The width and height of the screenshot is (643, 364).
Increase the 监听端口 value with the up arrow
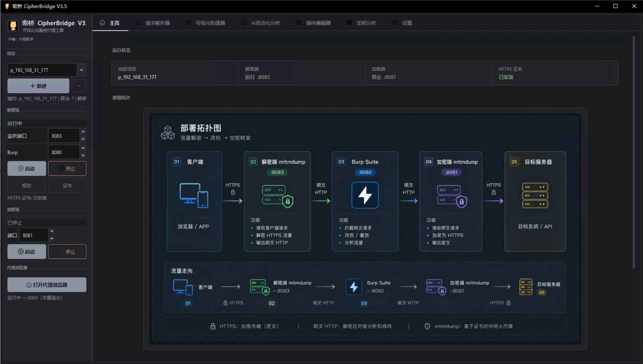coord(83,132)
